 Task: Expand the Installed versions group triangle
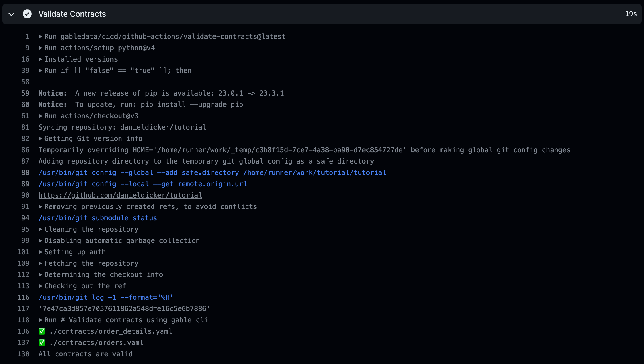point(40,59)
